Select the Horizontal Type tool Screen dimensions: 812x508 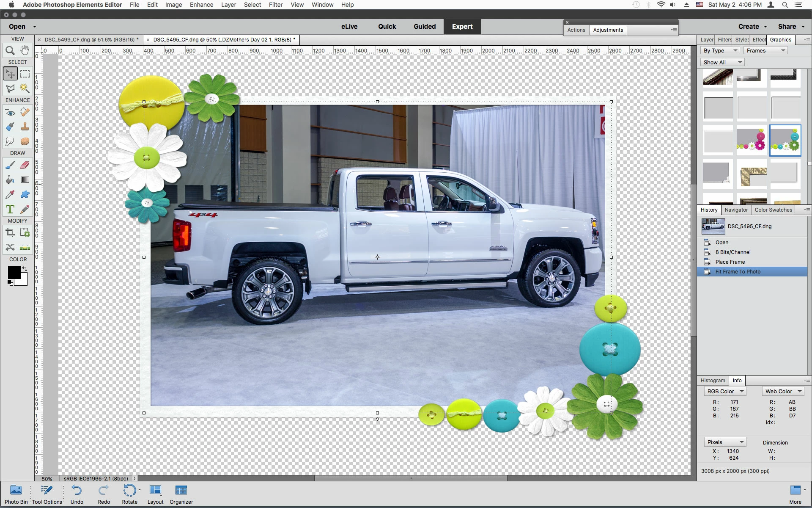tap(10, 209)
